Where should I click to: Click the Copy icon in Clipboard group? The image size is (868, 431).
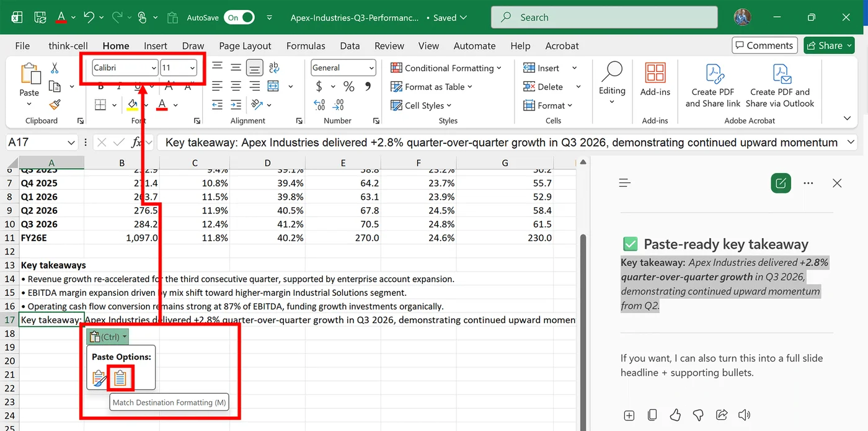point(55,86)
